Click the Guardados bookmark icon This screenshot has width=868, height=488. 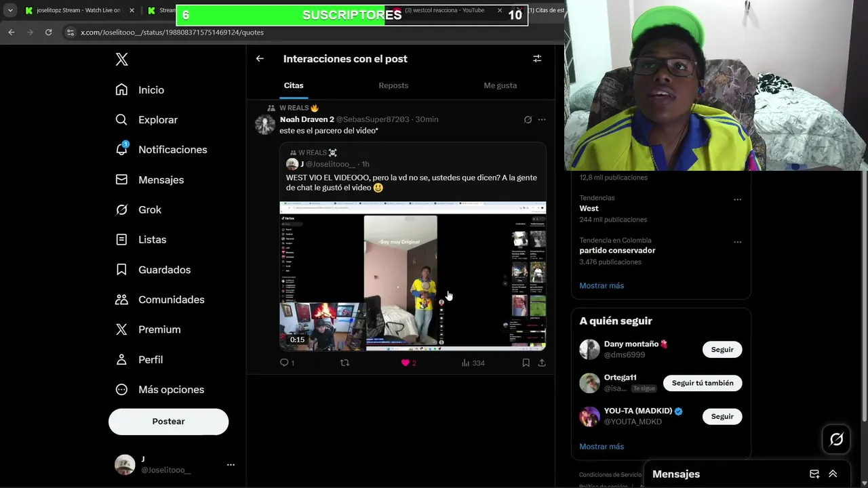121,270
